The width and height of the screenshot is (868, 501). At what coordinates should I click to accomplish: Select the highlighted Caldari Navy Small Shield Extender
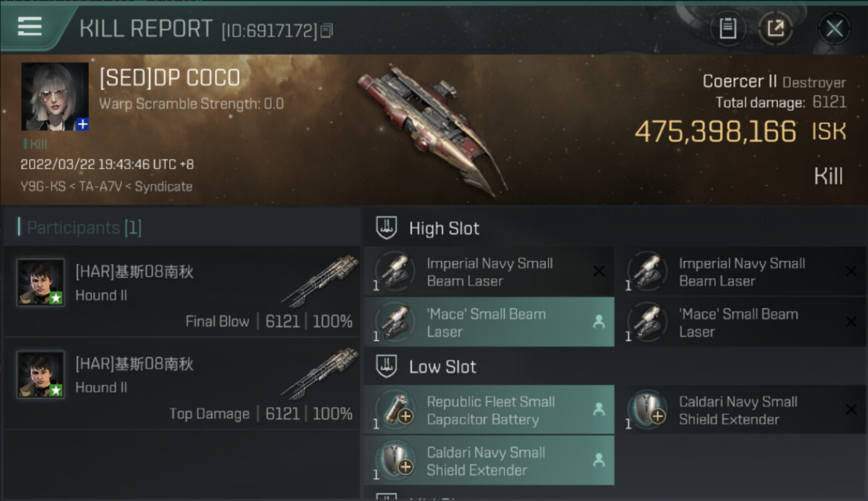click(489, 461)
